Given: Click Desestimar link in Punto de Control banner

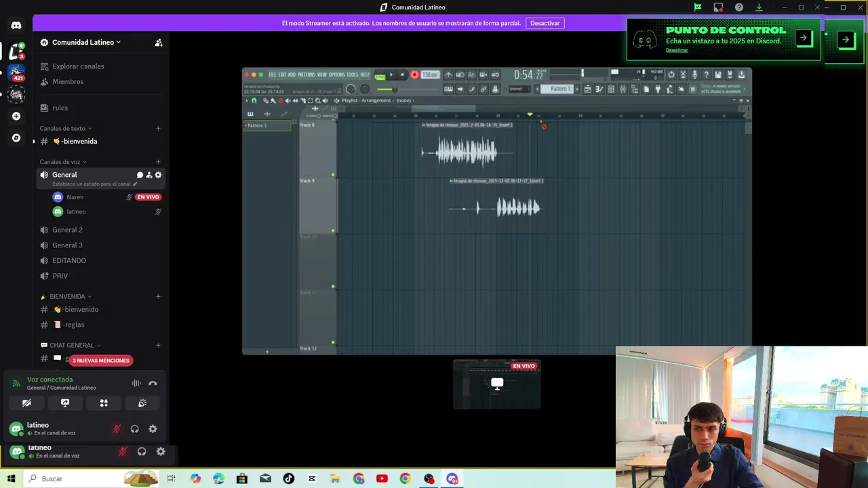Looking at the screenshot, I should [677, 50].
